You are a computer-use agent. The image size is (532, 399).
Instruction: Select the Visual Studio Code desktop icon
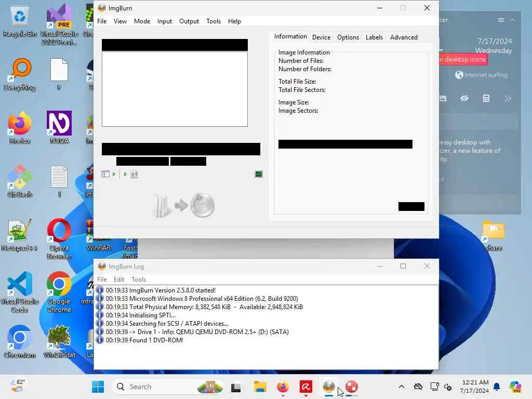tap(20, 292)
